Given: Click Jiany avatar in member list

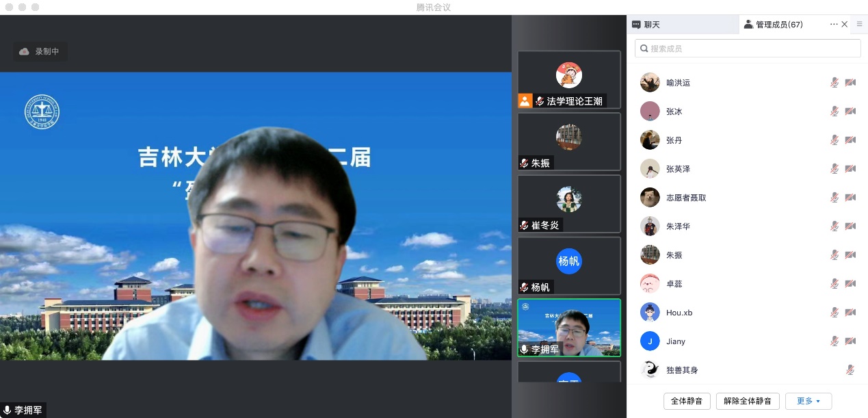Looking at the screenshot, I should (x=650, y=341).
